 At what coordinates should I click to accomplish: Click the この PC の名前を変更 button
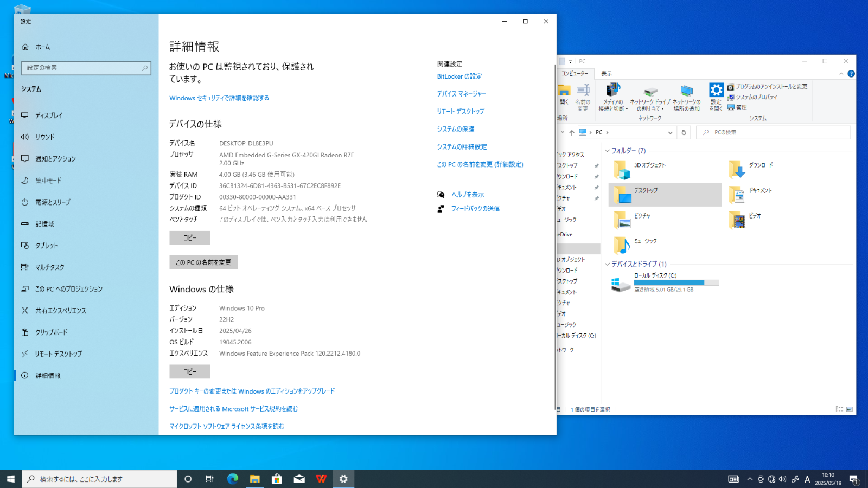pos(203,262)
